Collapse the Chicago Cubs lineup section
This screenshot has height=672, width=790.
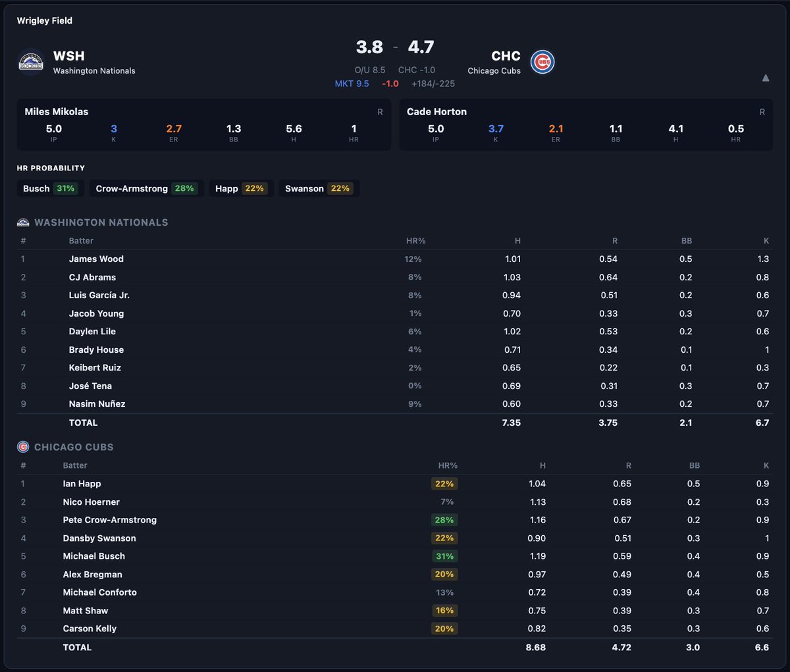(x=72, y=447)
